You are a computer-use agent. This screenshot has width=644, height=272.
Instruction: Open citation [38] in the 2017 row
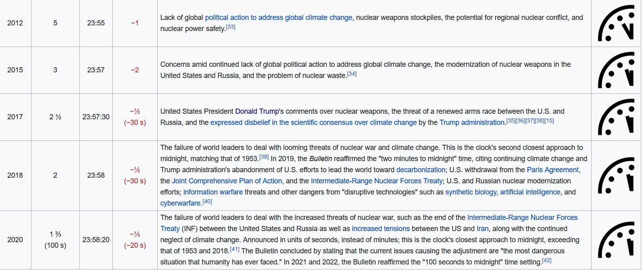click(540, 120)
